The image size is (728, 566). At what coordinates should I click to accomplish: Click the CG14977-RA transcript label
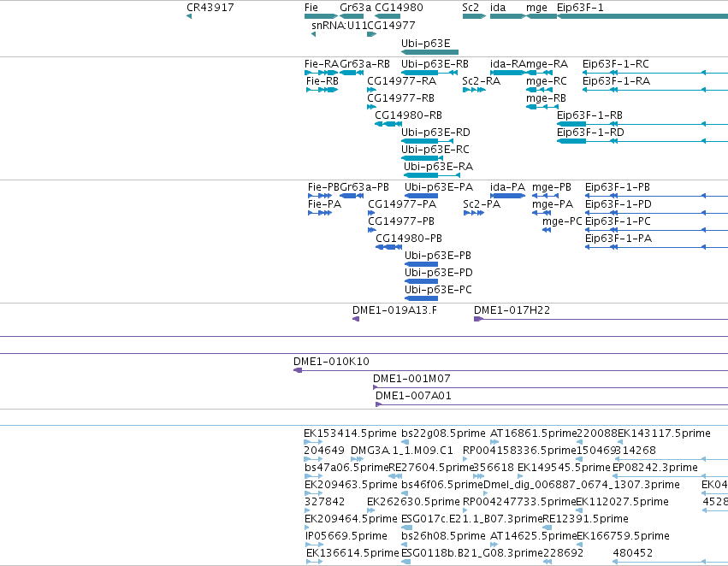pyautogui.click(x=401, y=80)
